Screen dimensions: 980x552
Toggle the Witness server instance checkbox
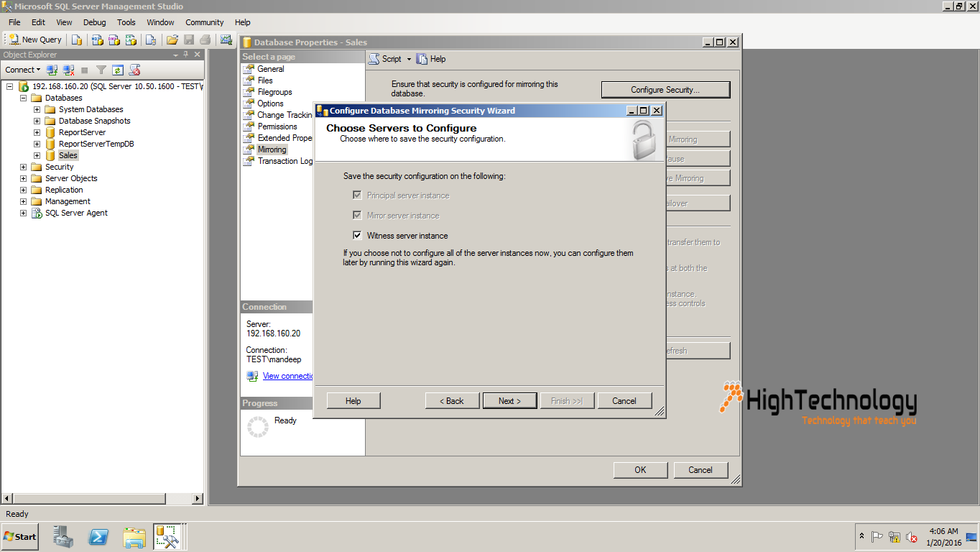357,235
